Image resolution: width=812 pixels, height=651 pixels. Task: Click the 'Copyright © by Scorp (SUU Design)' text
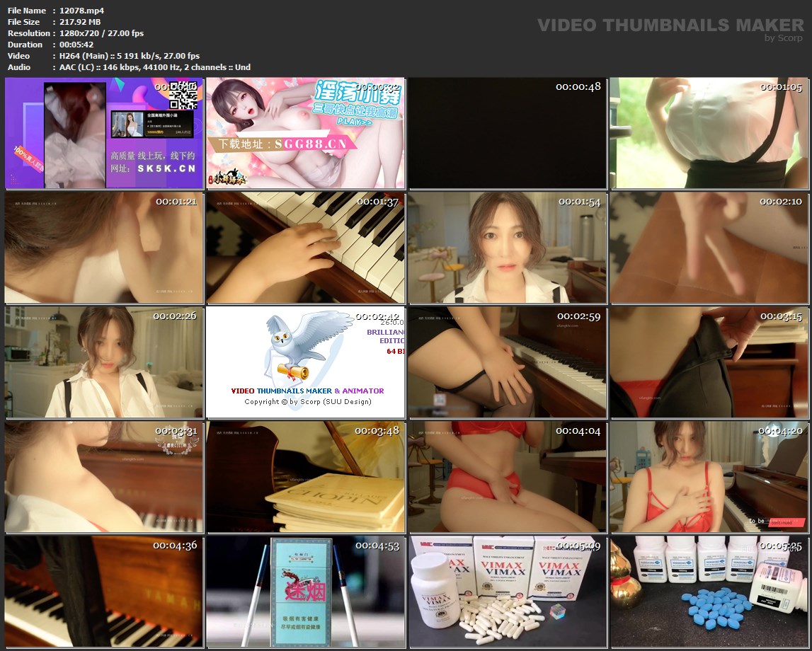[308, 402]
